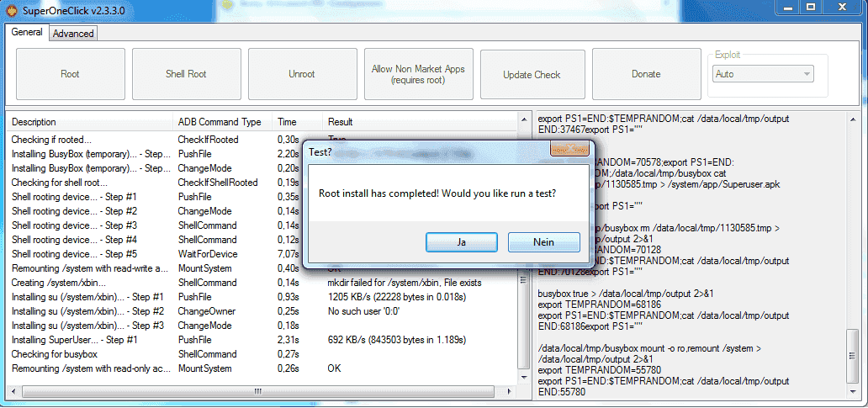This screenshot has width=868, height=408.
Task: Click log pane scrollbar up arrow
Action: [x=853, y=119]
